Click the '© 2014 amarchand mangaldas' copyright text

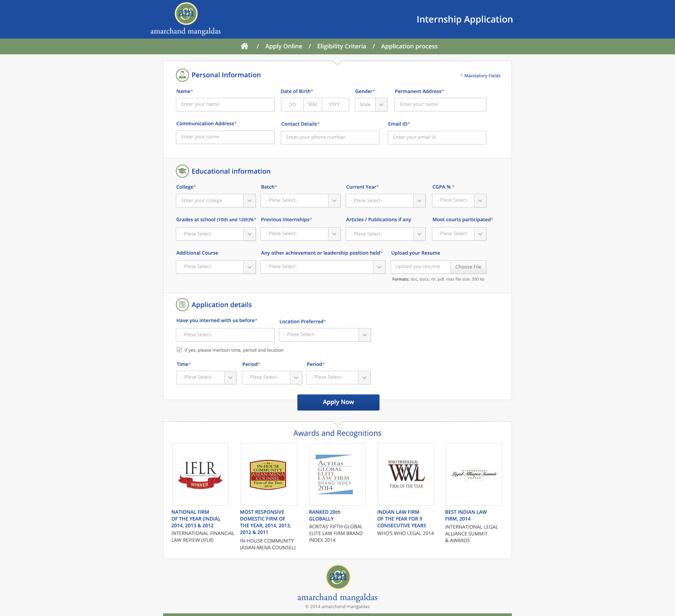[x=337, y=607]
